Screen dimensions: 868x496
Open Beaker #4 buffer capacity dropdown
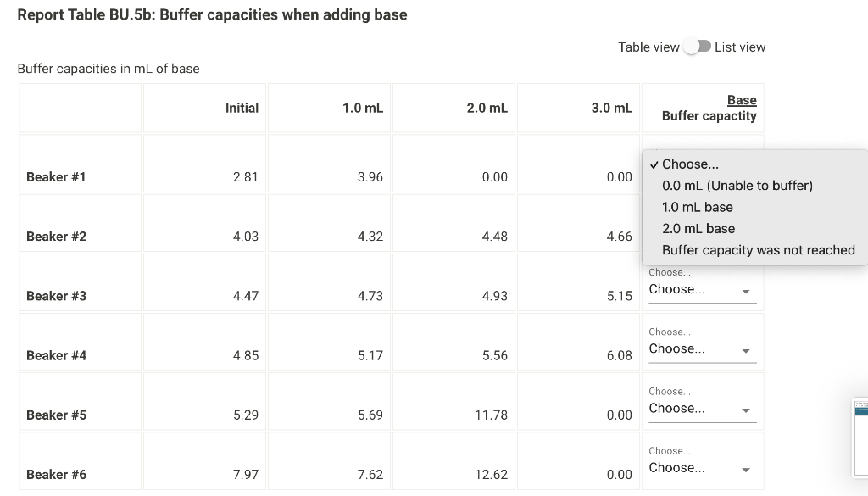pyautogui.click(x=702, y=348)
